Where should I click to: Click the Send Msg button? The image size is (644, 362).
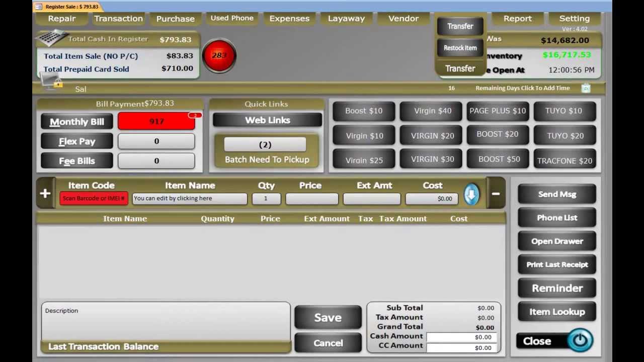pyautogui.click(x=557, y=195)
